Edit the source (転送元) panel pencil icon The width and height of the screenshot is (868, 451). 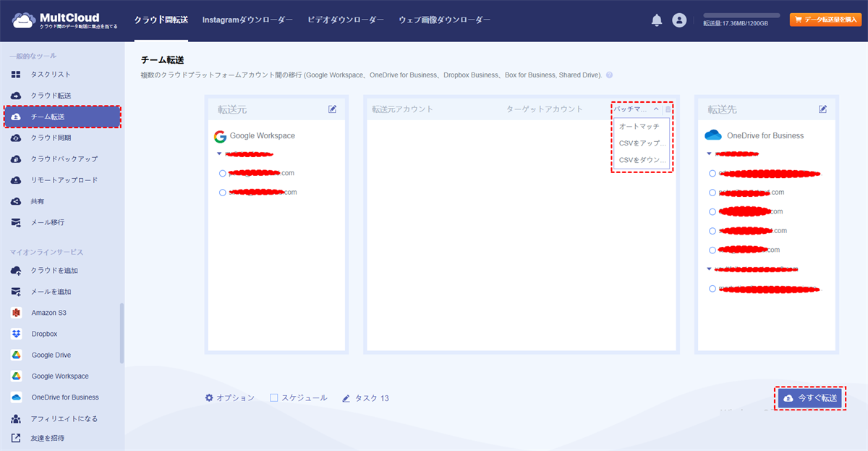coord(333,109)
